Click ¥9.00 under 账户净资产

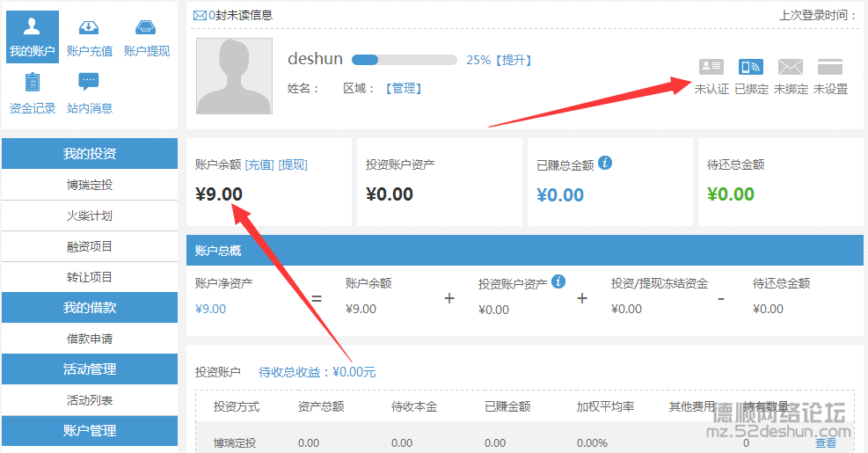point(211,309)
